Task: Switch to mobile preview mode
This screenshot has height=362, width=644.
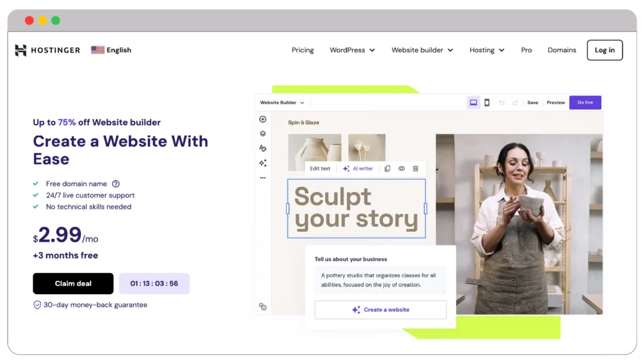Action: click(487, 102)
